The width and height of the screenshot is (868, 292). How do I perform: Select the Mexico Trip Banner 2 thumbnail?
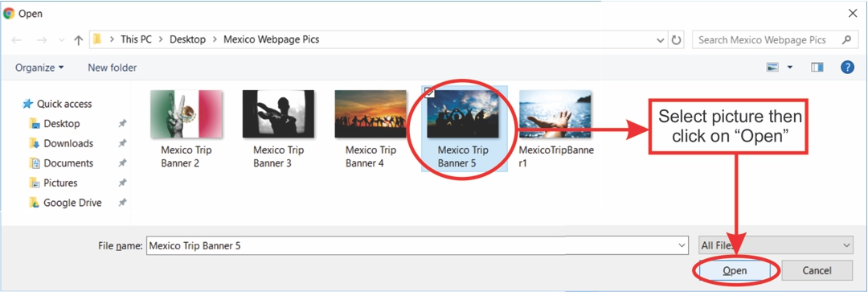tap(186, 114)
